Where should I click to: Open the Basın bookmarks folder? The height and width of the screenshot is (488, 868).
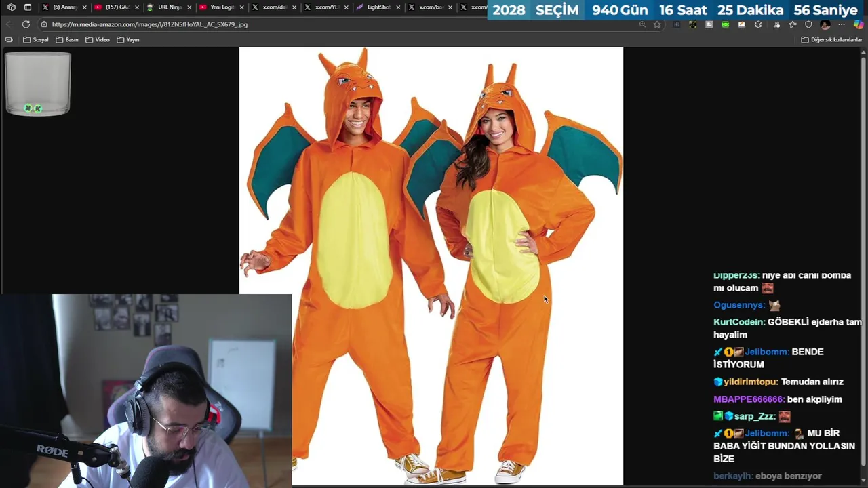tap(66, 40)
